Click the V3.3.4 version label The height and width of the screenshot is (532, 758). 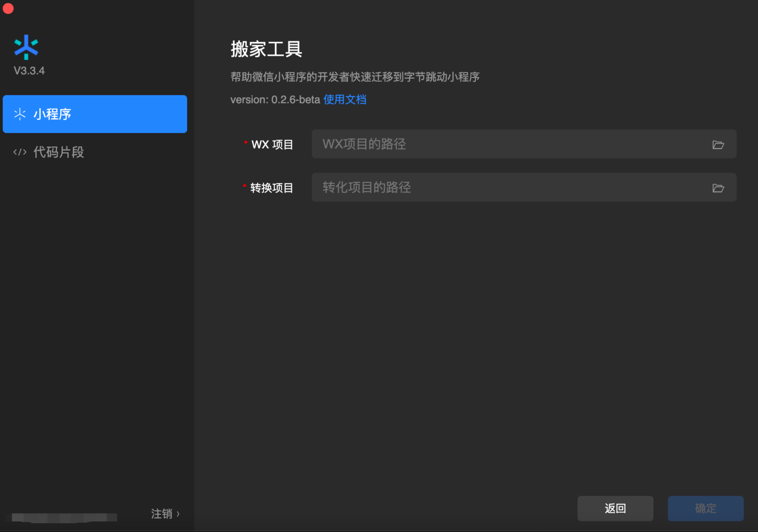[29, 71]
